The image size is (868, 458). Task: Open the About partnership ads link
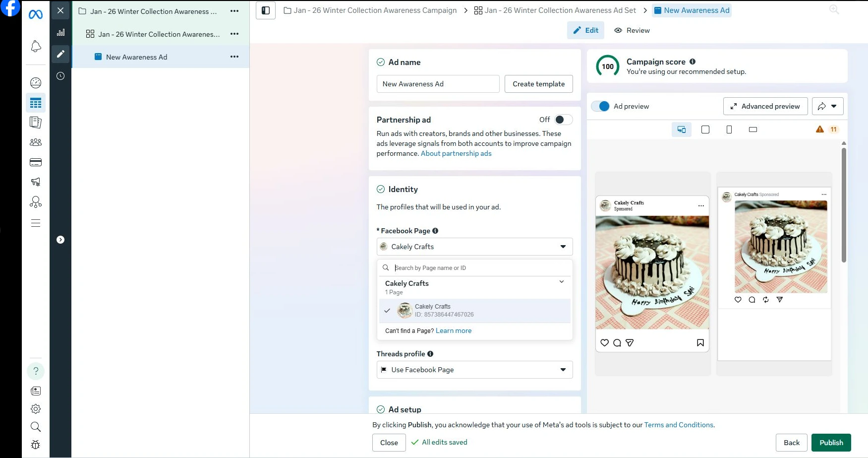[x=456, y=153]
